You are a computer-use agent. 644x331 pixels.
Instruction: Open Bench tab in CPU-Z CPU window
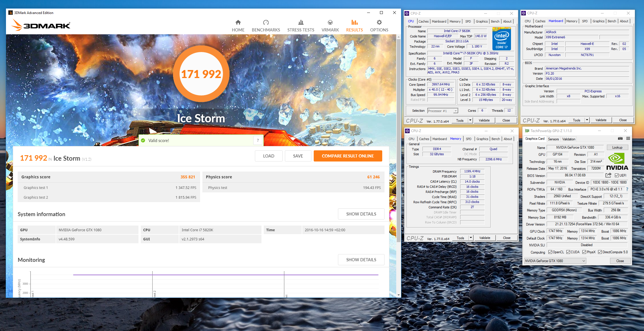pos(495,21)
